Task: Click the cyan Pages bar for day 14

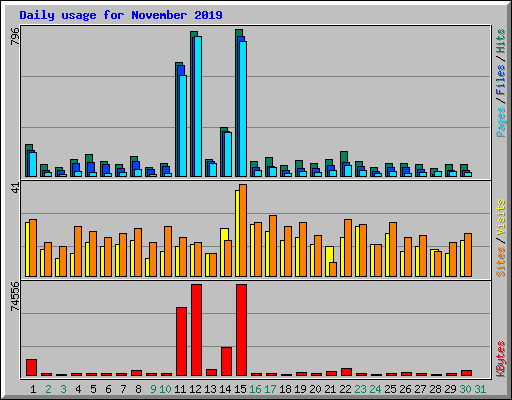Action: 228,154
